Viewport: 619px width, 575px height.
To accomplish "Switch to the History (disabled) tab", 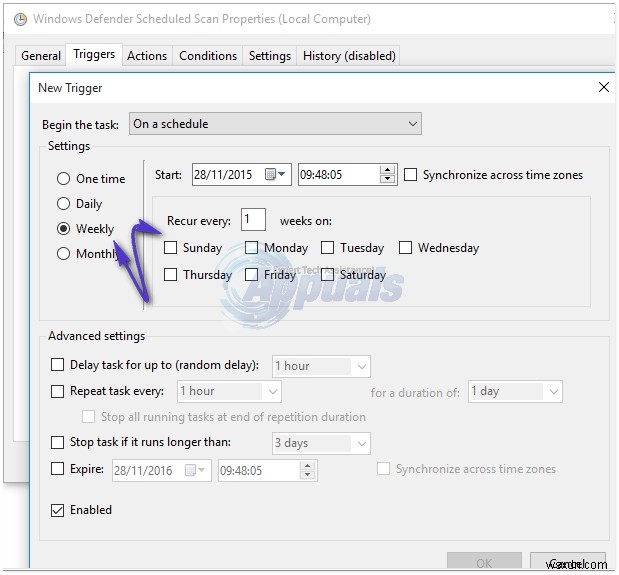I will click(349, 56).
